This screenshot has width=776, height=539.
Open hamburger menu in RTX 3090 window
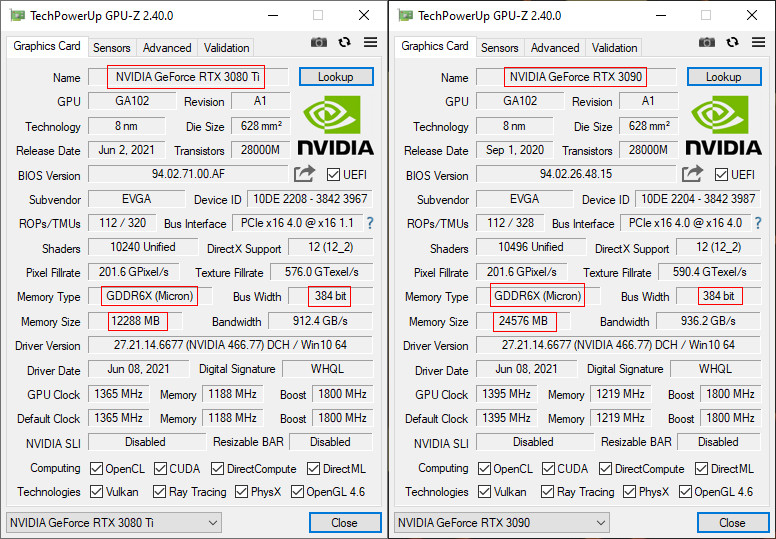click(x=758, y=43)
